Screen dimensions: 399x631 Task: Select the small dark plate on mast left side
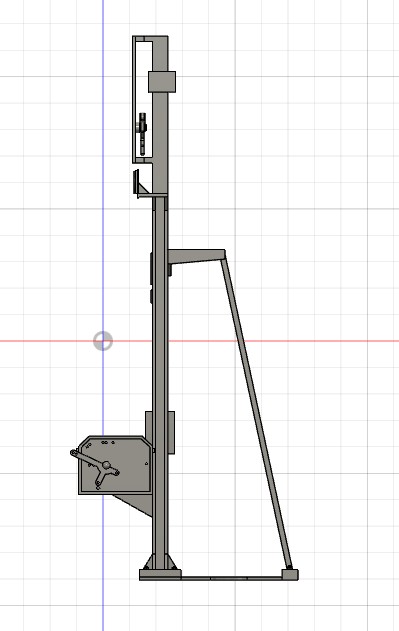pyautogui.click(x=151, y=268)
